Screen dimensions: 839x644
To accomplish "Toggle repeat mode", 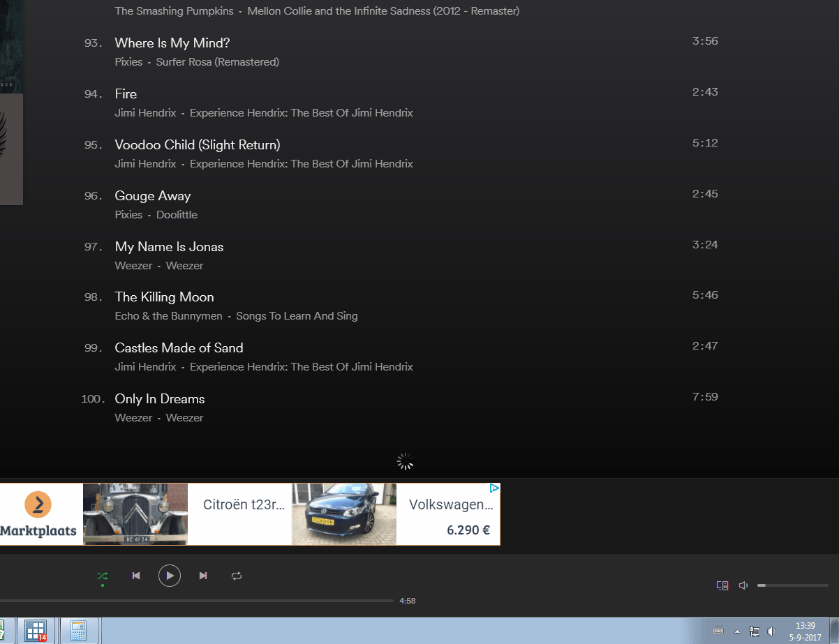I will coord(237,576).
